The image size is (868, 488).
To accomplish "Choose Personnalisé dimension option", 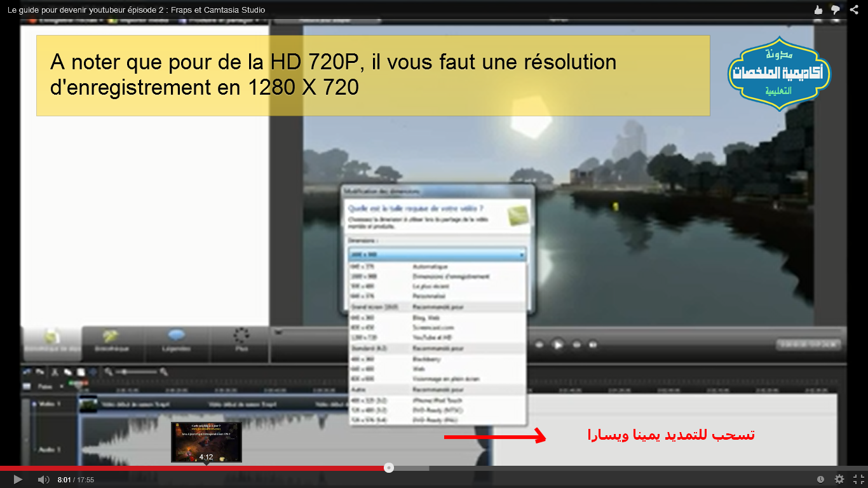I will click(438, 295).
